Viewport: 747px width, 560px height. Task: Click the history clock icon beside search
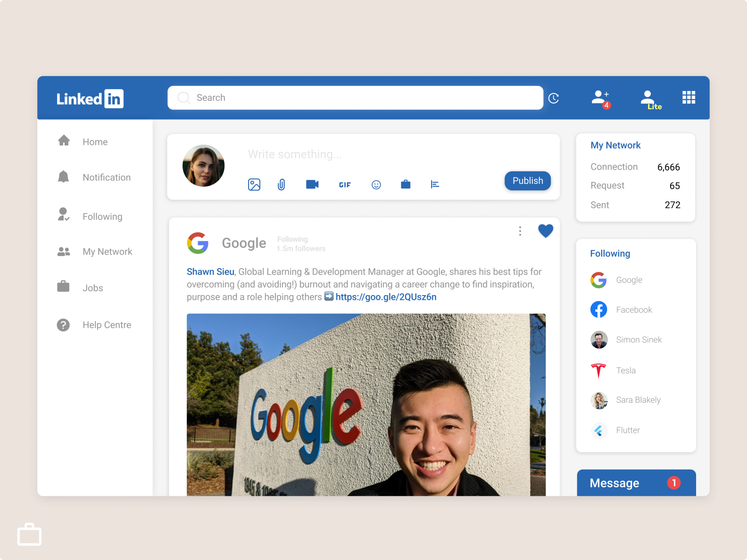(x=554, y=98)
